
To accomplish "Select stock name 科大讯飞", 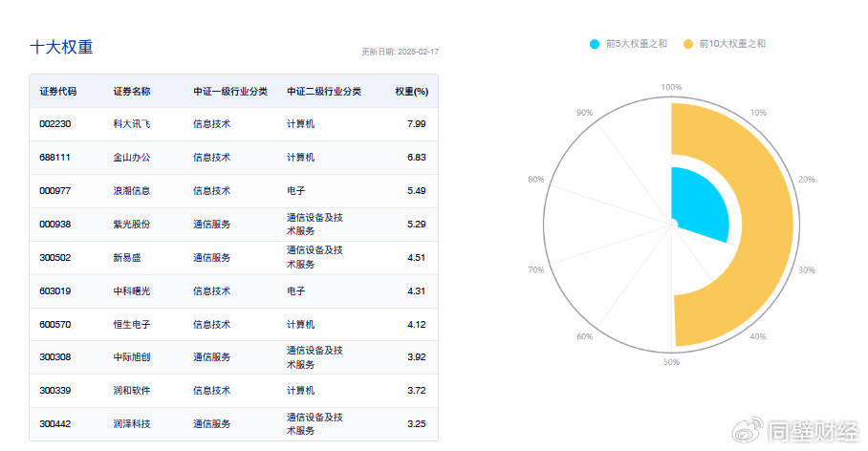I will [x=132, y=124].
